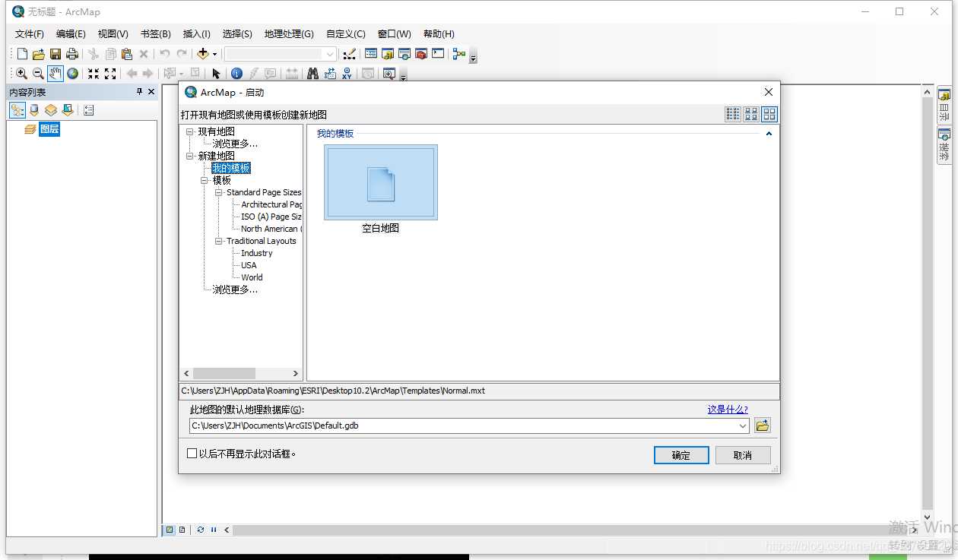
Task: Select the World template category
Action: pyautogui.click(x=252, y=277)
